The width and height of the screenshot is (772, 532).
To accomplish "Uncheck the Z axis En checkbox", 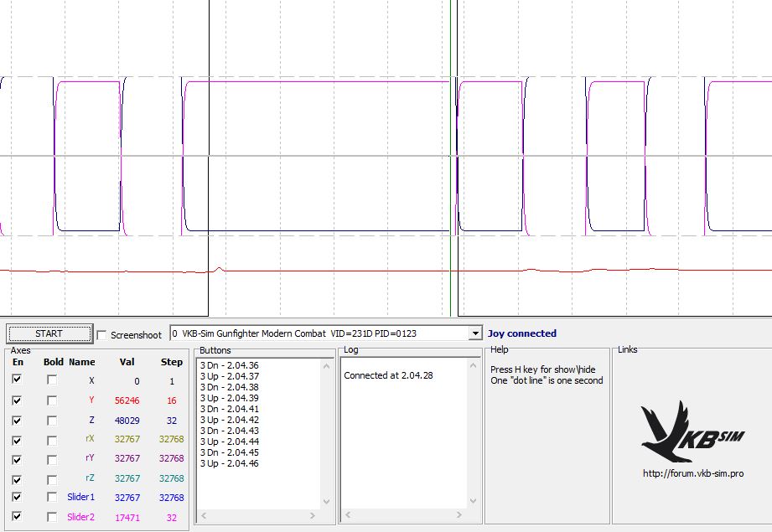I will [x=18, y=421].
